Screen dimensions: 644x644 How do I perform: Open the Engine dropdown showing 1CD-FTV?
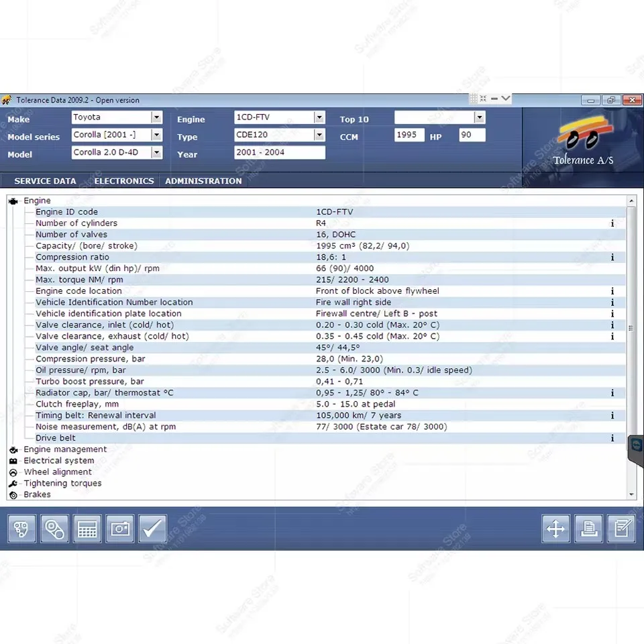(319, 117)
